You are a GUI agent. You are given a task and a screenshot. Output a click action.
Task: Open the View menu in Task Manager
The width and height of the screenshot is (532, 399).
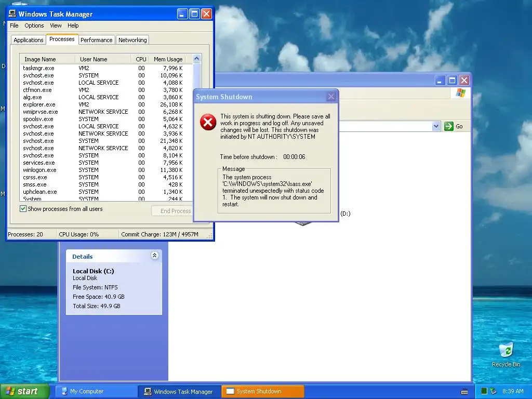click(56, 25)
